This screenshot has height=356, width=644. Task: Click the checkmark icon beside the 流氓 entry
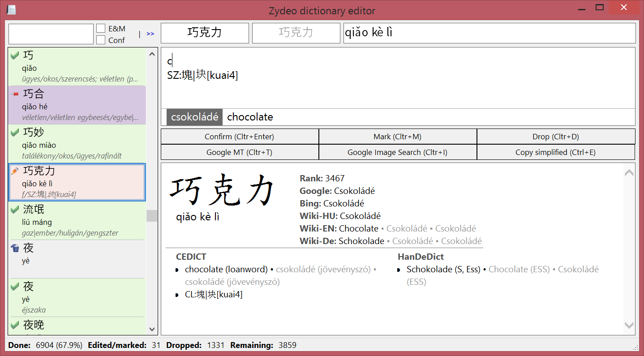[x=14, y=209]
